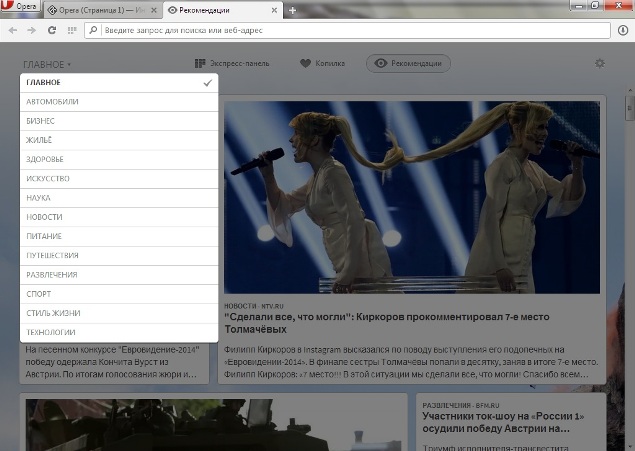
Task: Open the Экспресс-панель section
Action: coord(232,63)
